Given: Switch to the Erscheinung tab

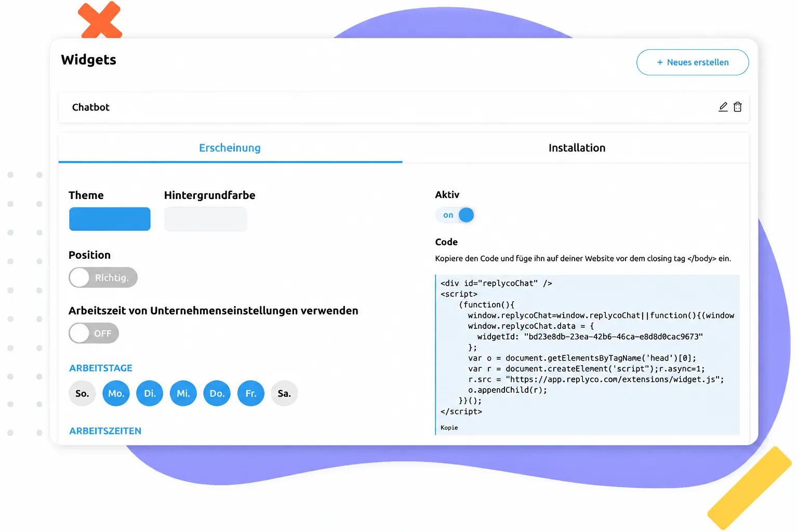Looking at the screenshot, I should click(x=230, y=148).
